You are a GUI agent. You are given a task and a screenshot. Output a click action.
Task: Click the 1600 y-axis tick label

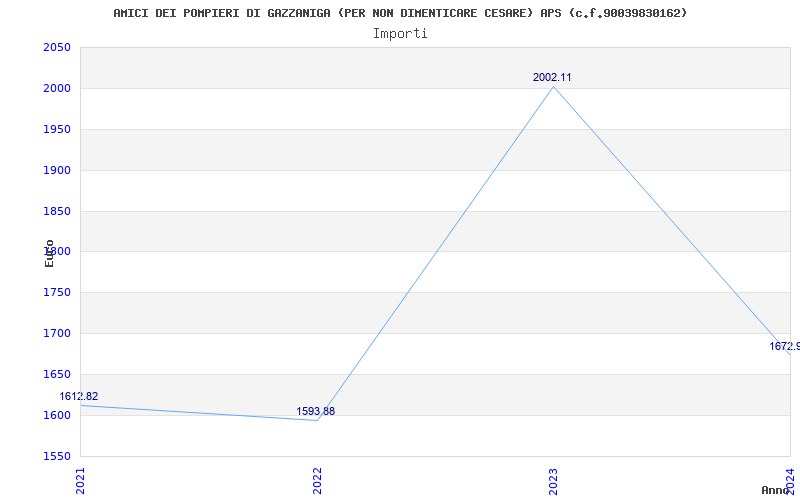pos(57,415)
